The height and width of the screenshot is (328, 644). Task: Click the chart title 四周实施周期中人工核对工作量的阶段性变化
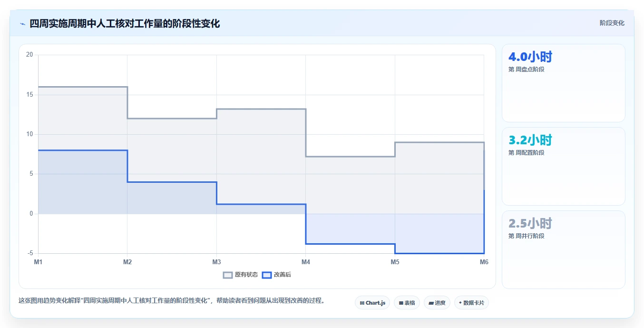click(x=125, y=24)
